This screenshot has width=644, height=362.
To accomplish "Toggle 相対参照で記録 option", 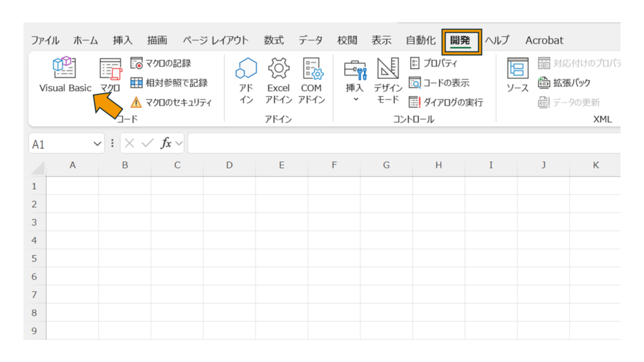I will pos(169,83).
